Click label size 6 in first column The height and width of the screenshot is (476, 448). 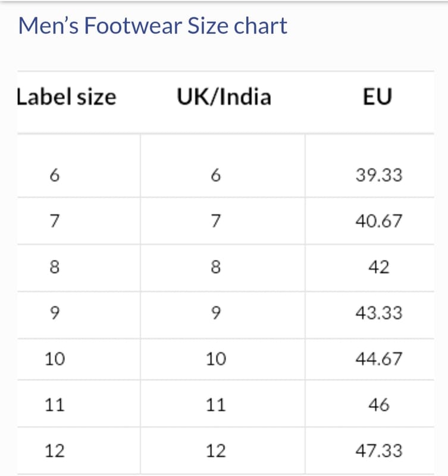(x=55, y=176)
